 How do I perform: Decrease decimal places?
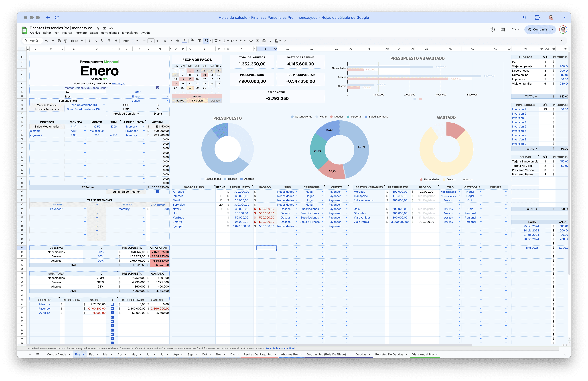102,41
